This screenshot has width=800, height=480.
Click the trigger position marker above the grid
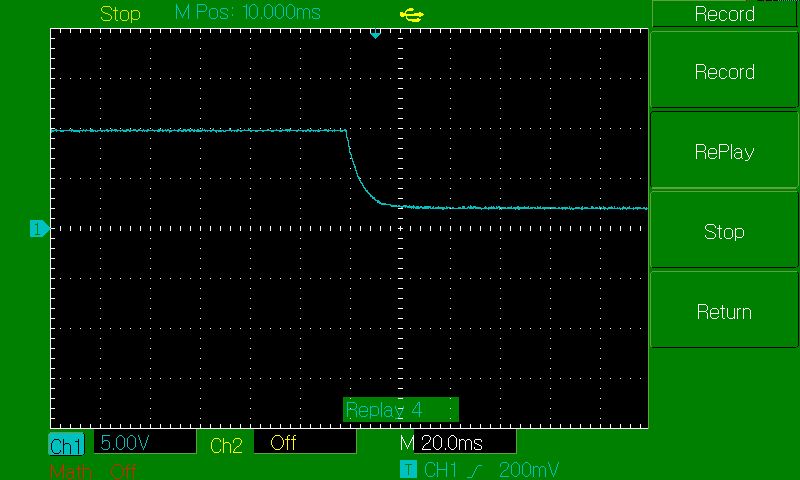point(376,34)
